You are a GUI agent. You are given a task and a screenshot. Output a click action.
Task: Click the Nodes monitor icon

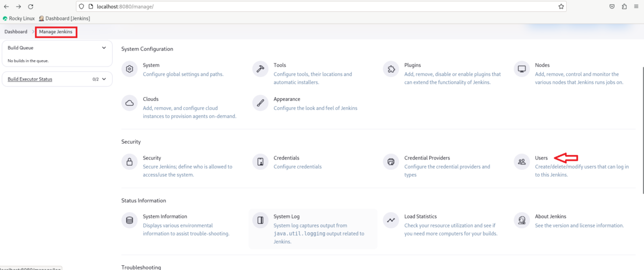(521, 69)
